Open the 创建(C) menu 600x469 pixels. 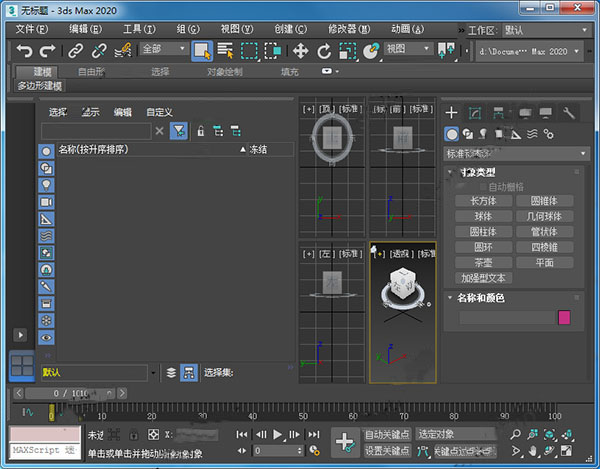290,29
